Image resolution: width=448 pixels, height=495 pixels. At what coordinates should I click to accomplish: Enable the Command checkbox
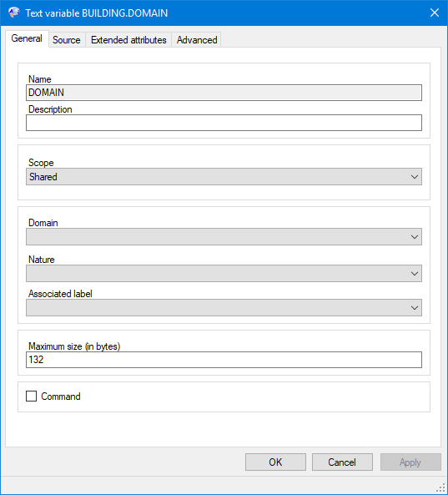31,397
